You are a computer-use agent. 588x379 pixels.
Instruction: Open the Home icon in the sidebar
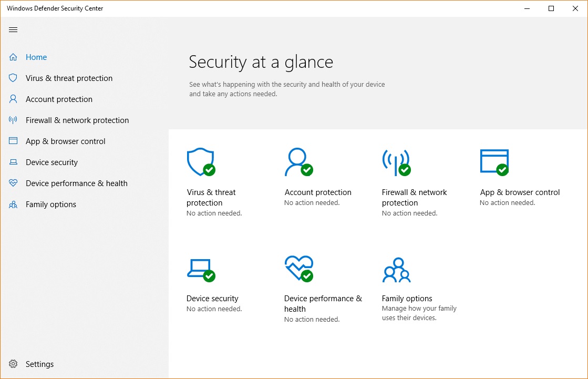[13, 57]
